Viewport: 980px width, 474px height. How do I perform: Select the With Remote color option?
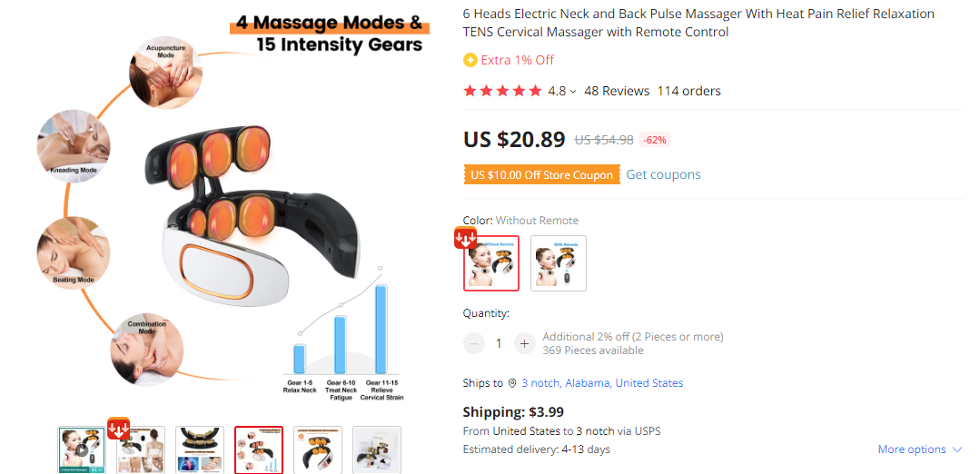pos(559,263)
